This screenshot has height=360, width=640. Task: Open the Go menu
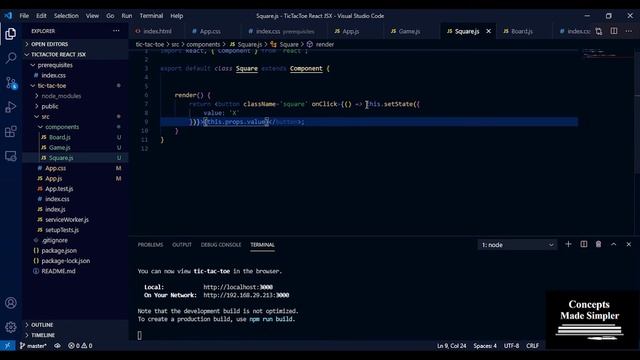(x=110, y=16)
